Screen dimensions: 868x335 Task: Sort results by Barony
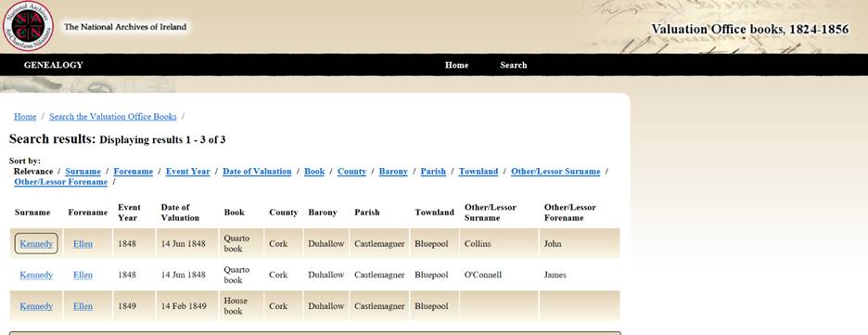393,171
